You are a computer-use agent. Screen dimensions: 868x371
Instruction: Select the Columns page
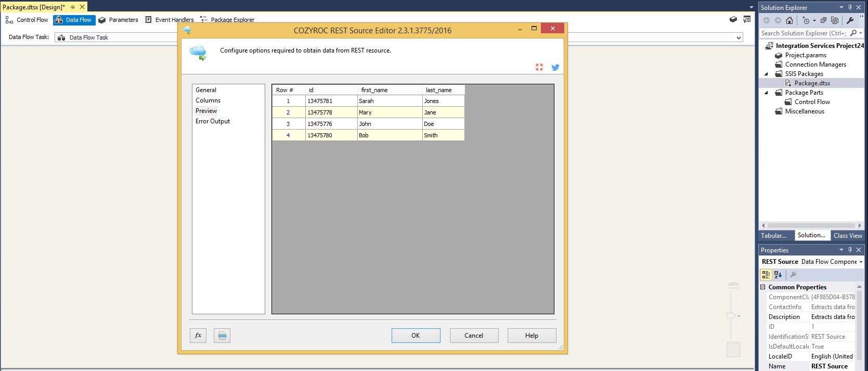click(x=208, y=100)
